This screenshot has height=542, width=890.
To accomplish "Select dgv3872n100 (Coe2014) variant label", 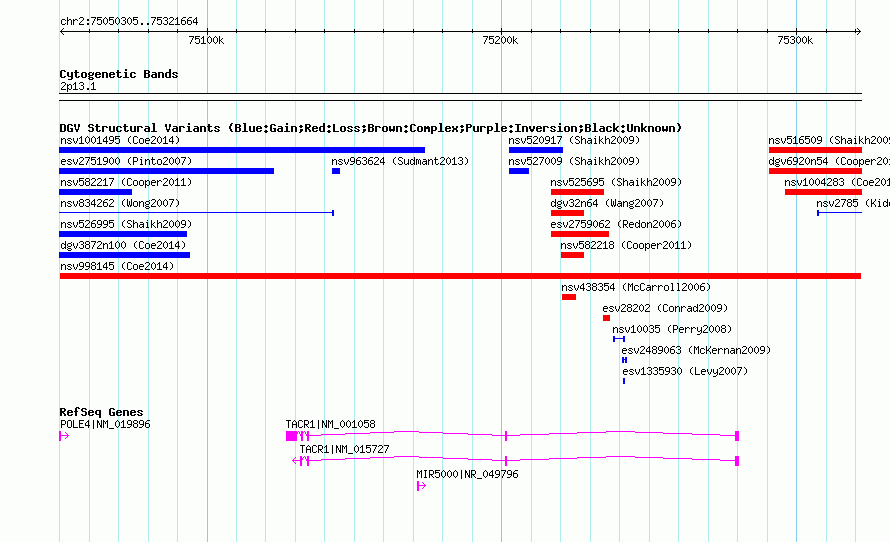I will pyautogui.click(x=123, y=245).
